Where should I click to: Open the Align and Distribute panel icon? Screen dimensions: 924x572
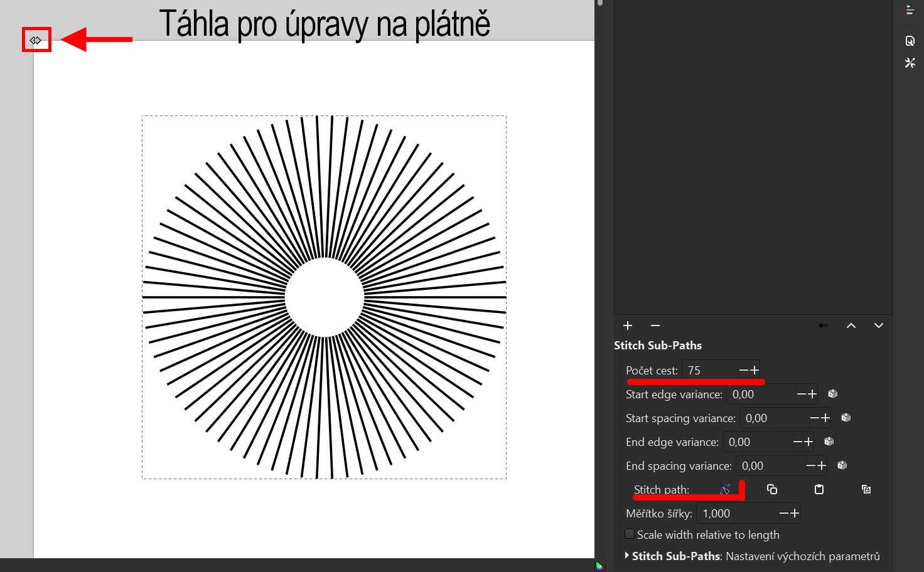910,10
